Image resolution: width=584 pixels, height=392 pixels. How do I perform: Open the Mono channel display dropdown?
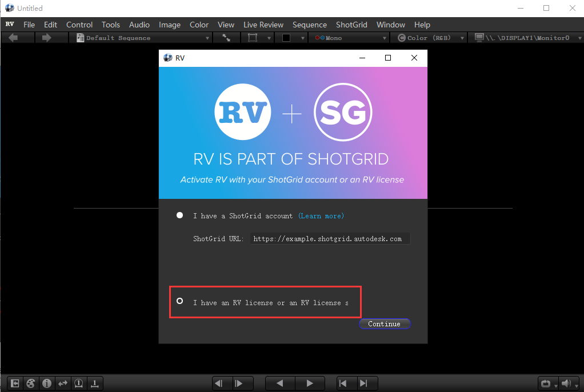point(349,37)
